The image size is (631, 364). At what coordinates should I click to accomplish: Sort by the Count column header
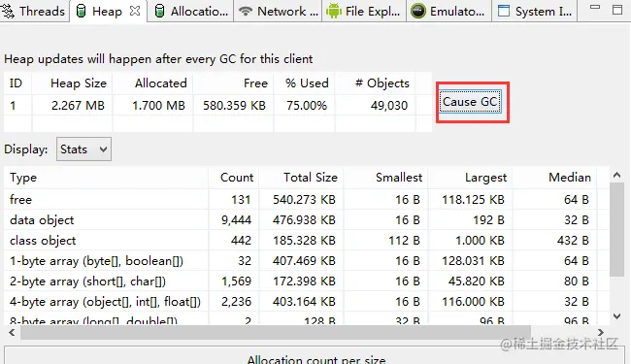[234, 178]
